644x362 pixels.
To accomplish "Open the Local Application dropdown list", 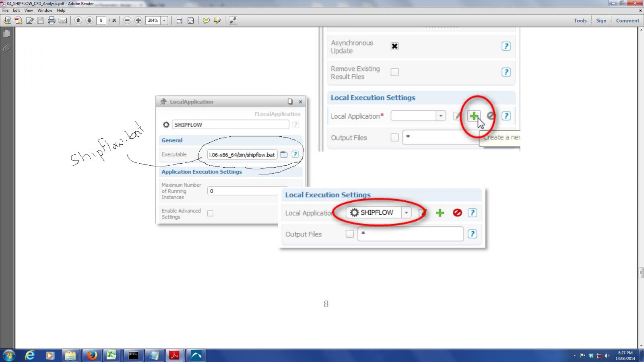I will (441, 115).
